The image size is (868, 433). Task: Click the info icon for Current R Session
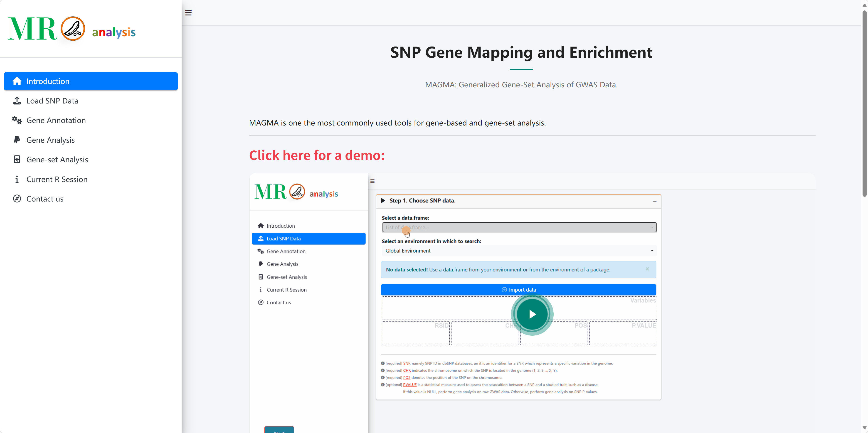[17, 179]
